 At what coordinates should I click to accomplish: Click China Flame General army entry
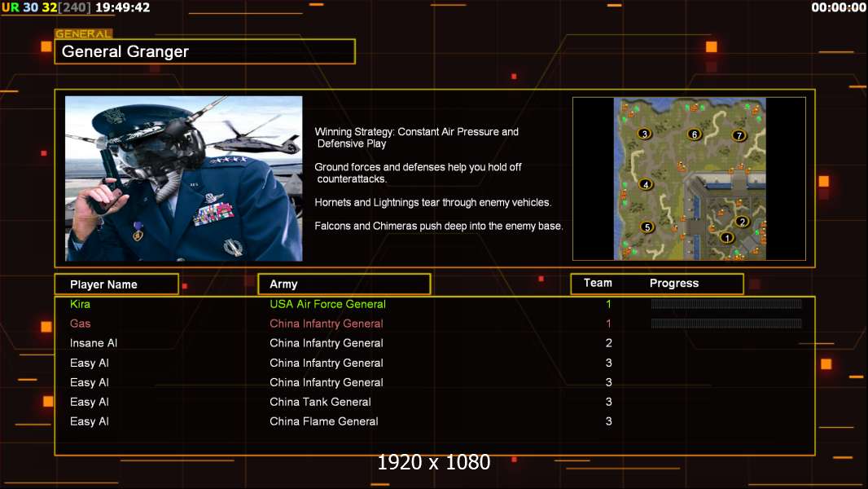click(x=324, y=421)
